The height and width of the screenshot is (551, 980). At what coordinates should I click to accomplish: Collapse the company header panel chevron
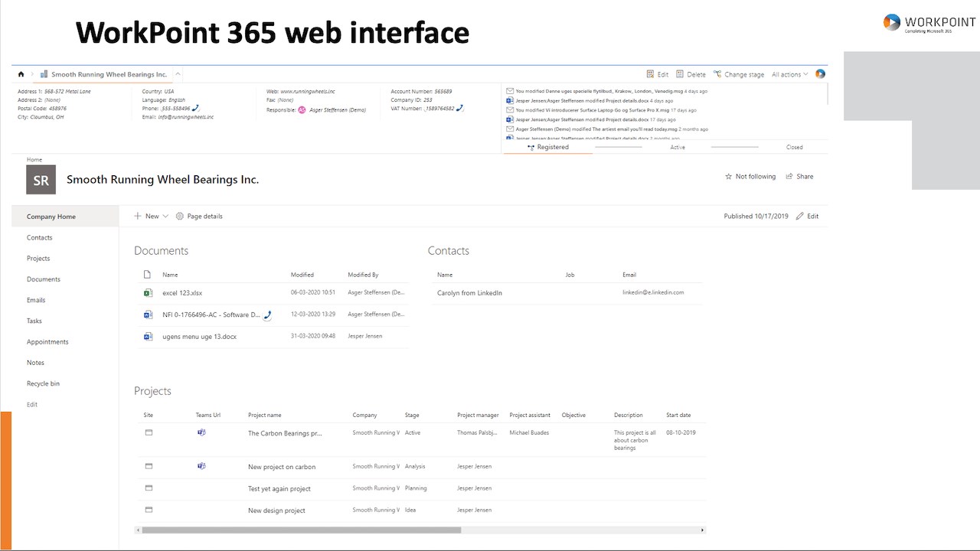click(178, 74)
